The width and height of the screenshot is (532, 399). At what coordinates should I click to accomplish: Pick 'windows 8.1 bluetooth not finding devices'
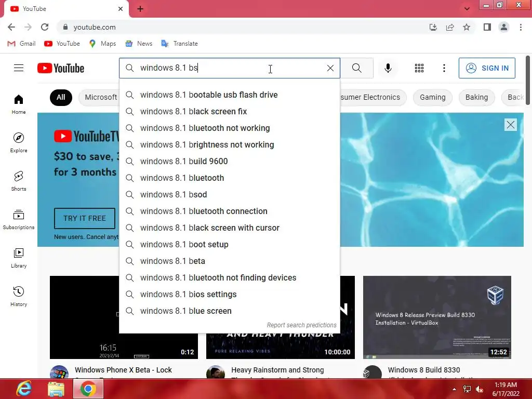coord(229,277)
